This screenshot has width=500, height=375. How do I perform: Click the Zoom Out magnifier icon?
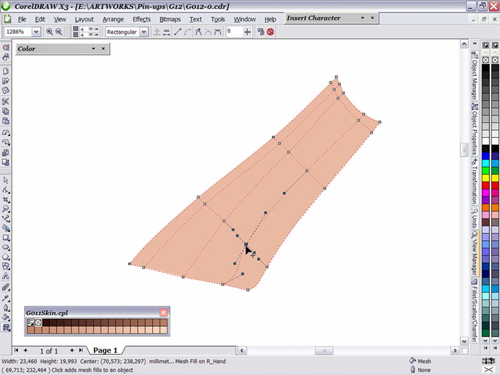(x=59, y=32)
